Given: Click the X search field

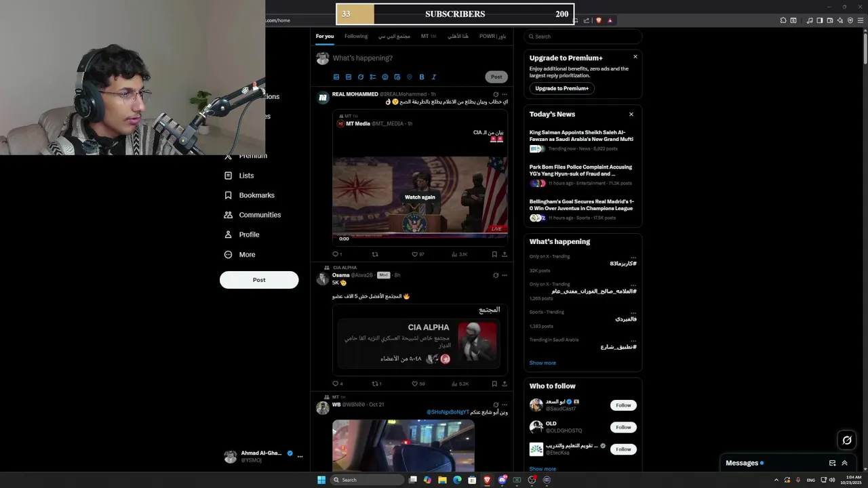Looking at the screenshot, I should (583, 37).
